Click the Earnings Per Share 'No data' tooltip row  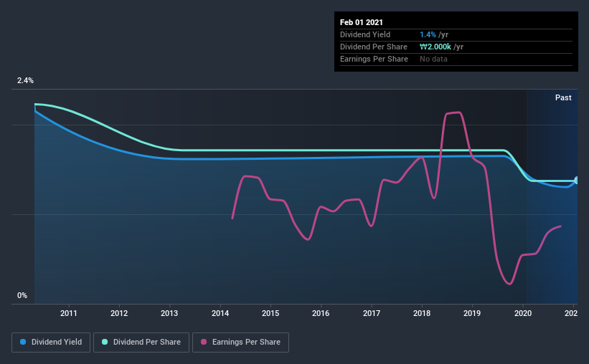tap(456, 59)
